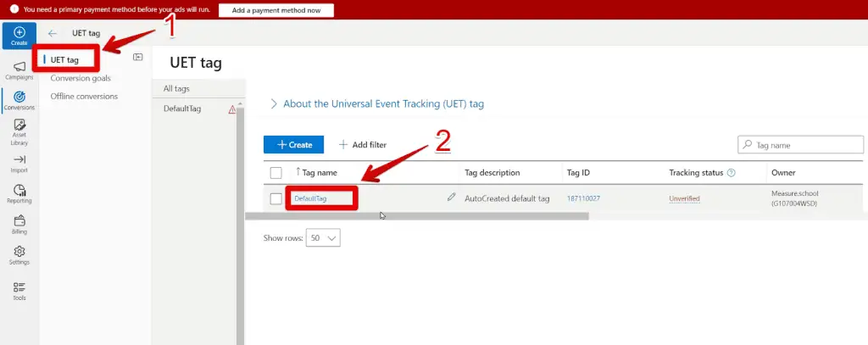Select UET tag in the submenu

tap(64, 60)
